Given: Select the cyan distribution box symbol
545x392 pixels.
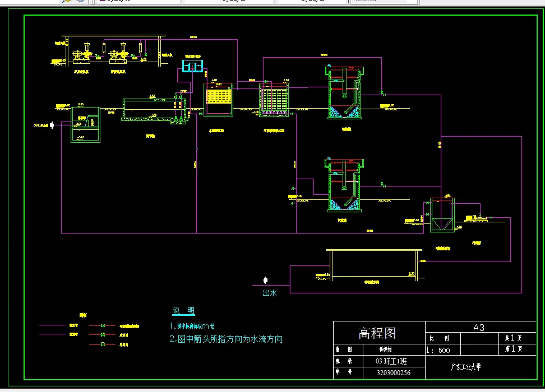Looking at the screenshot, I should [x=192, y=66].
